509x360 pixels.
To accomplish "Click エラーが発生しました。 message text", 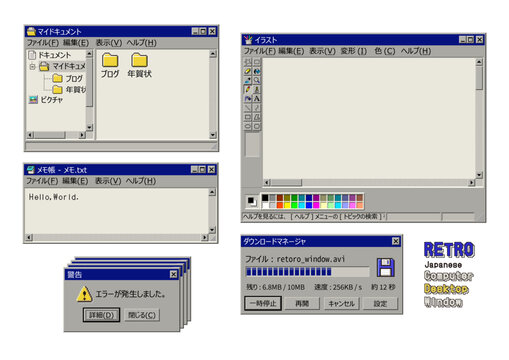I will [131, 294].
